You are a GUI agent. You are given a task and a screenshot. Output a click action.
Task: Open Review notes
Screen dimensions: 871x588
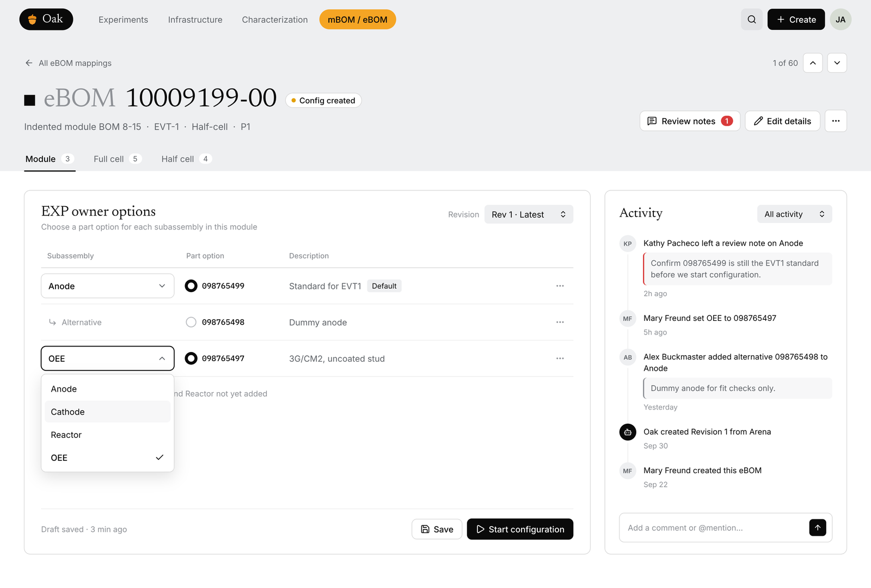click(x=690, y=121)
